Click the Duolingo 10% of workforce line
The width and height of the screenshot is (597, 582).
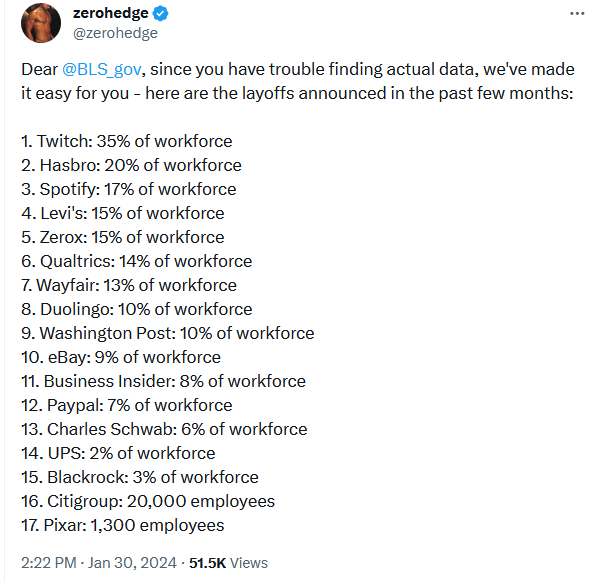[x=137, y=309]
